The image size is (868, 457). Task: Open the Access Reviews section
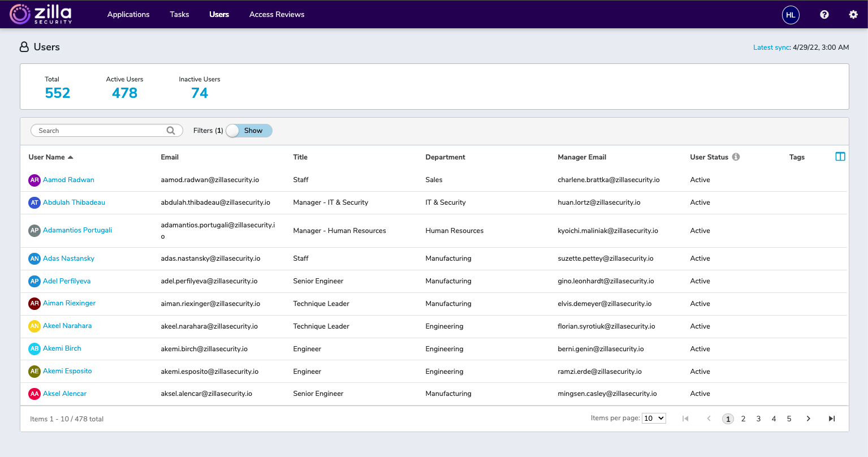click(277, 14)
